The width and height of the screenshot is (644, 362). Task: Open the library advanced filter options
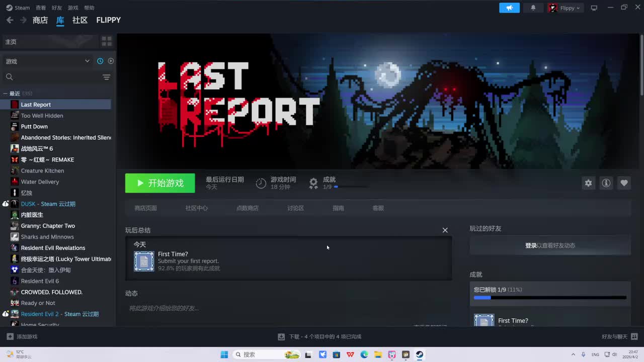[x=106, y=77]
